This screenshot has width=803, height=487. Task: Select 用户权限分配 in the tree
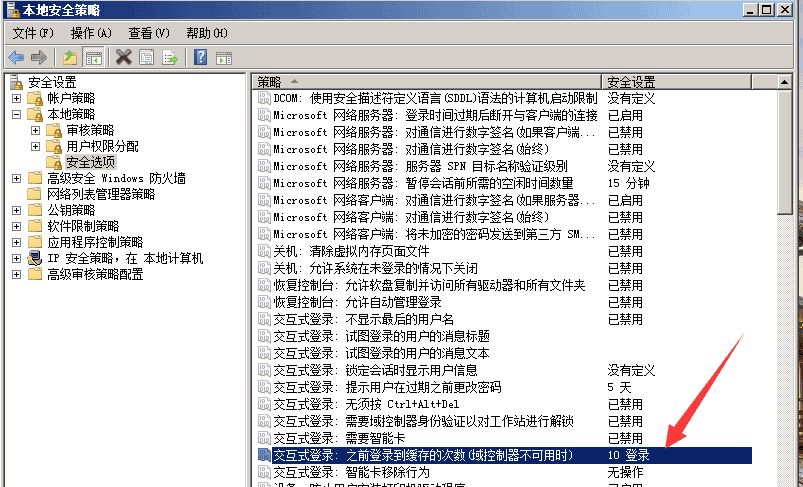pos(102,146)
